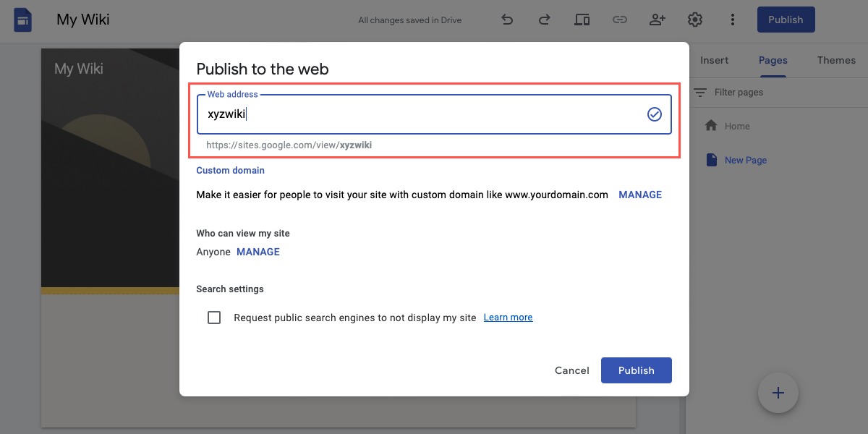
Task: Open the device preview icon
Action: point(582,20)
